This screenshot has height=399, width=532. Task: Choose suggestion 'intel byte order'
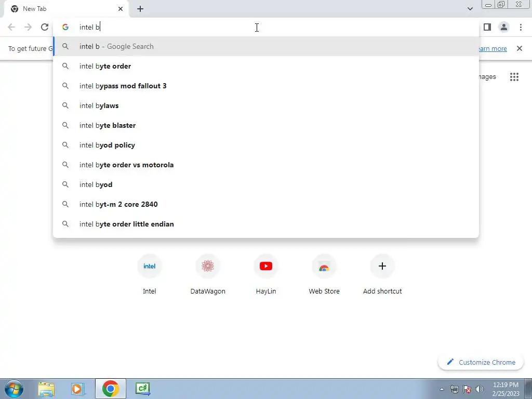pyautogui.click(x=266, y=66)
